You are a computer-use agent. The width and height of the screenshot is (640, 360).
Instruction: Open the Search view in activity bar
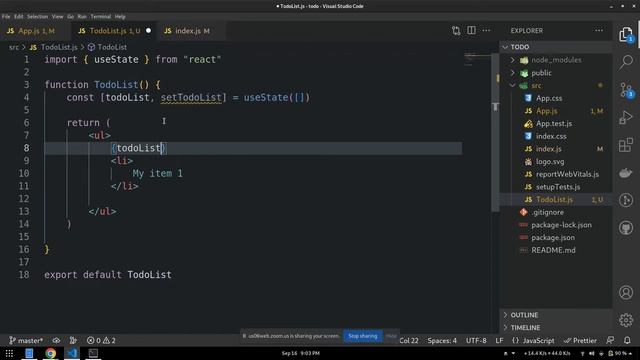point(626,62)
